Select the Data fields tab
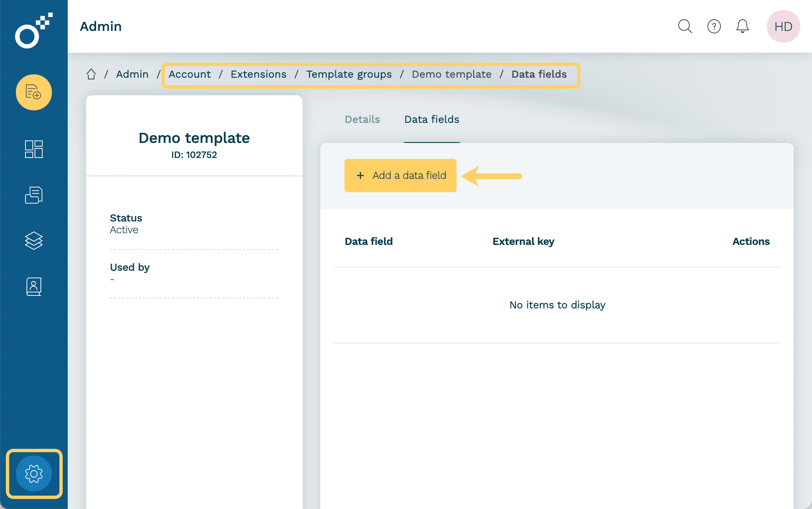The image size is (812, 509). tap(432, 120)
